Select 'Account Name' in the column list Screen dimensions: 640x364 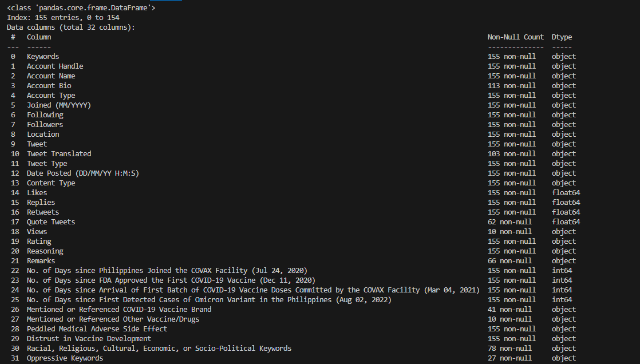pyautogui.click(x=51, y=76)
